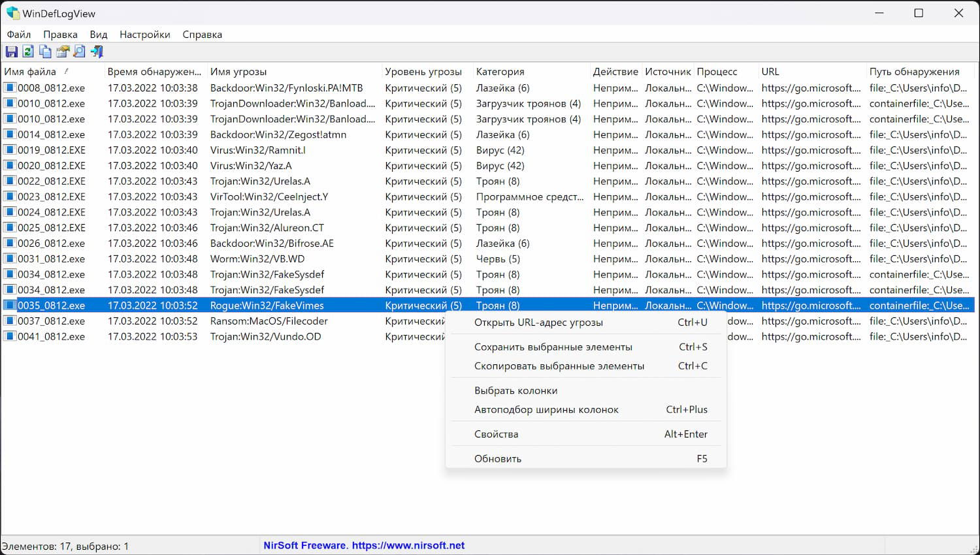The image size is (980, 555).
Task: Click the Exit door toolbar icon
Action: pos(97,52)
